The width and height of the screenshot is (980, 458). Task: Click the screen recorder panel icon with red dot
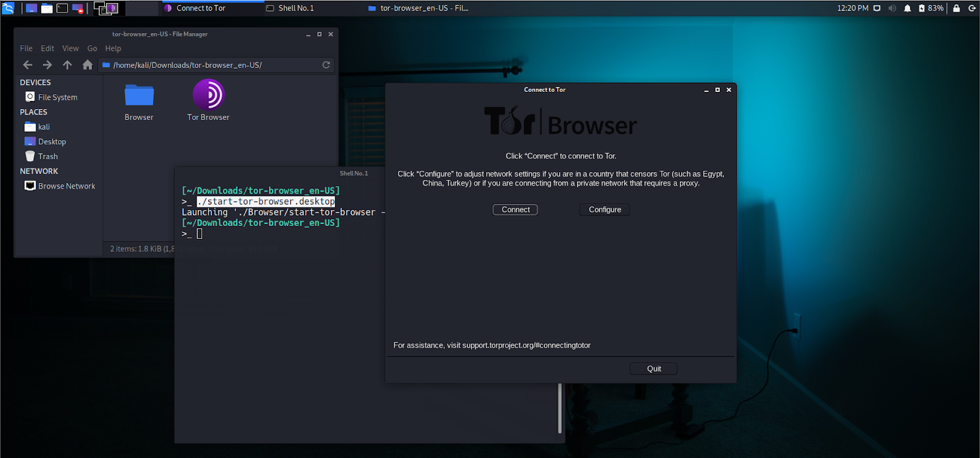(78, 8)
